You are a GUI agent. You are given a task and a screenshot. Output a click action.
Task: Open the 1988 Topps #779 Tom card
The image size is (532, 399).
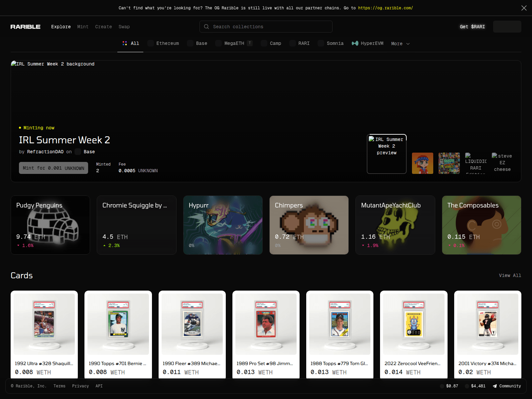340,334
